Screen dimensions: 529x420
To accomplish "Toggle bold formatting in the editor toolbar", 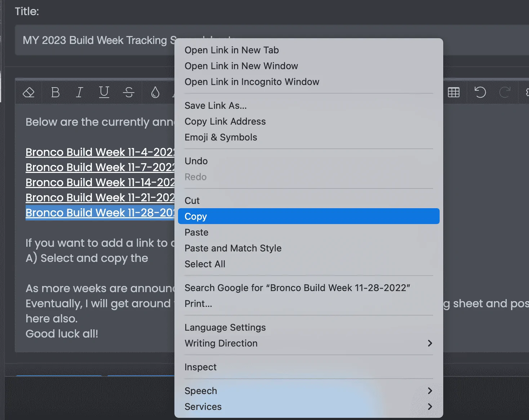I will pos(55,93).
